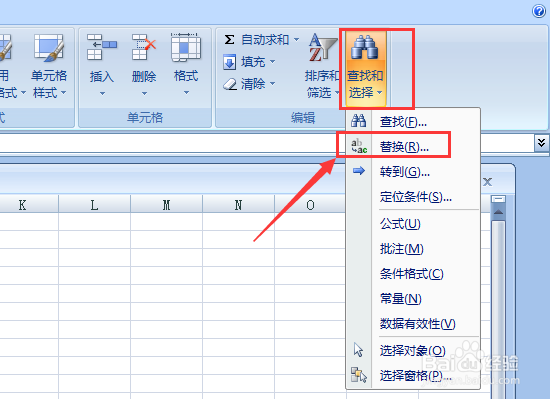Click the vertical scrollbar up arrow
The image size is (550, 399).
498,212
